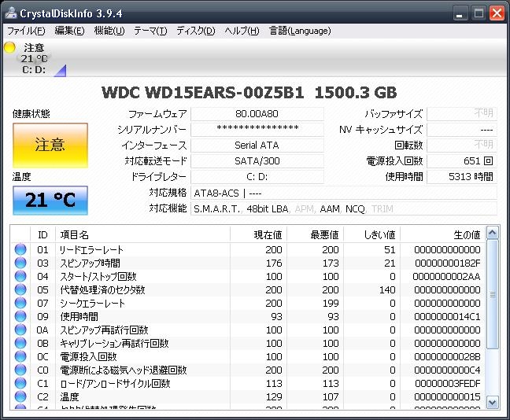
Task: Click the blue 21 °C temperature button
Action: tap(50, 200)
